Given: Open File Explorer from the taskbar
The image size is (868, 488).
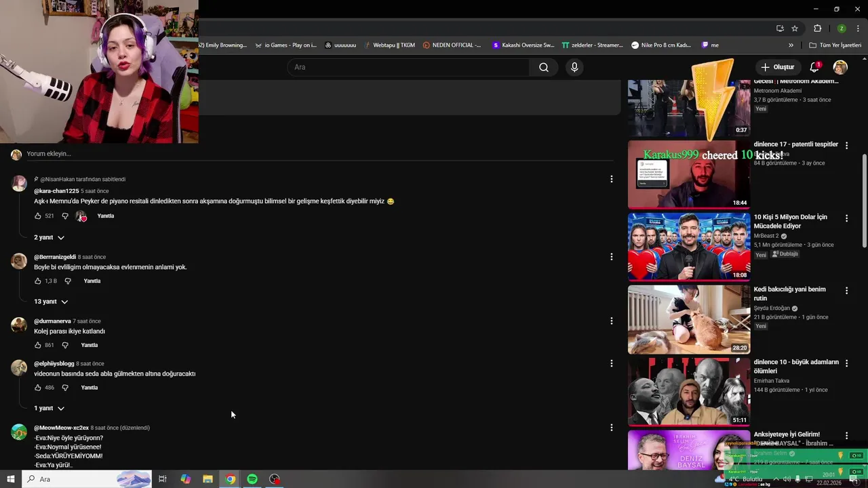Looking at the screenshot, I should click(x=208, y=479).
